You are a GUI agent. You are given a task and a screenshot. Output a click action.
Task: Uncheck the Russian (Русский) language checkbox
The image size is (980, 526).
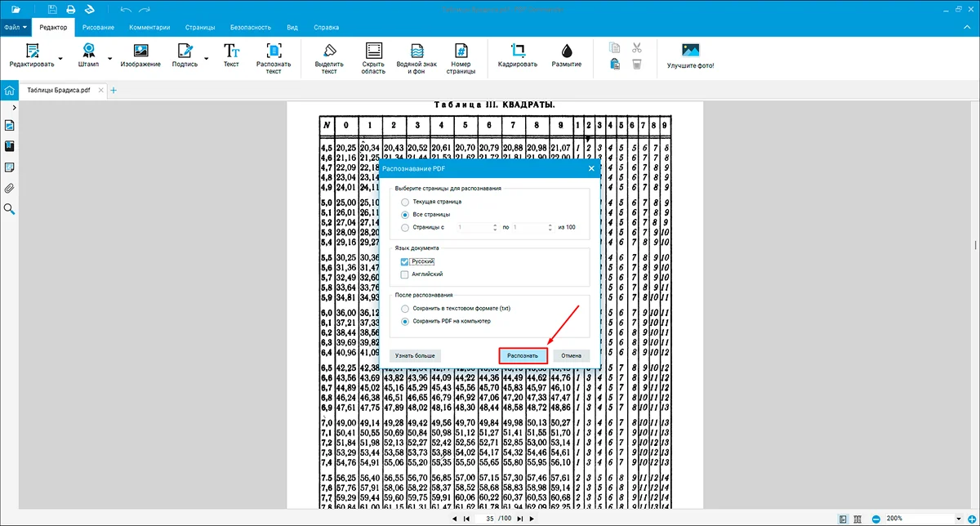405,261
